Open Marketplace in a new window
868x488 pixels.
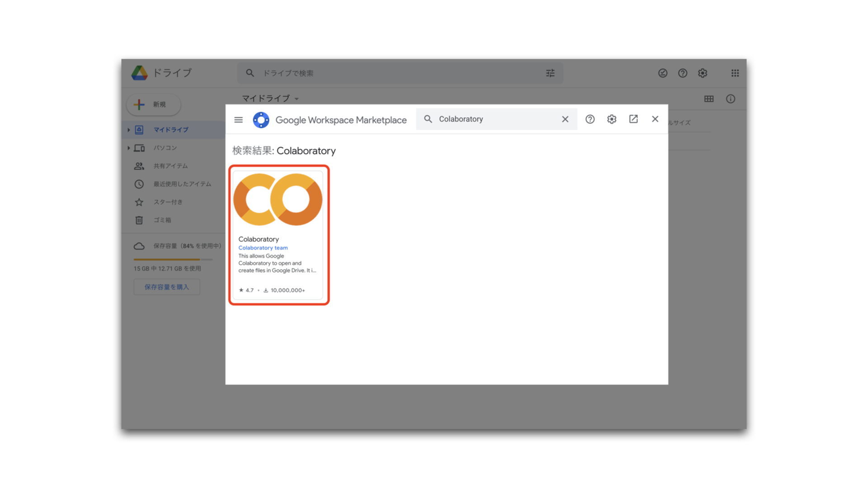coord(633,119)
